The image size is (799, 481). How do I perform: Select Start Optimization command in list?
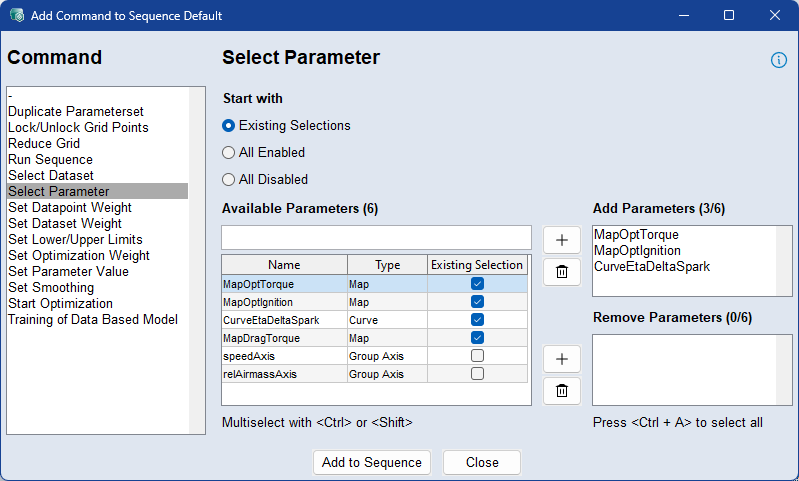click(x=60, y=304)
